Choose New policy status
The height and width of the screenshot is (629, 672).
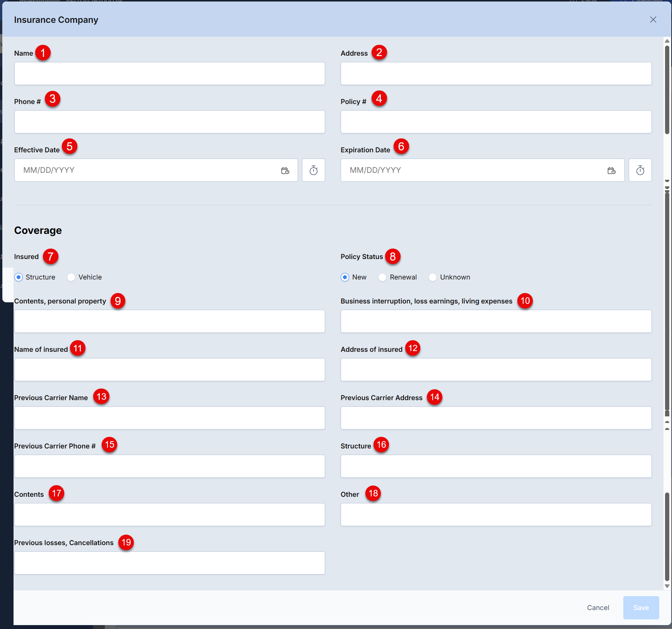coord(345,277)
